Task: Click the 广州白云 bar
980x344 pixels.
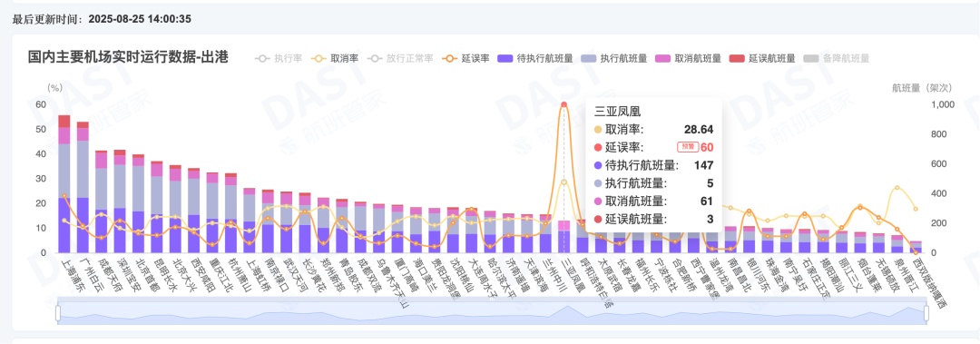Action: [83, 187]
